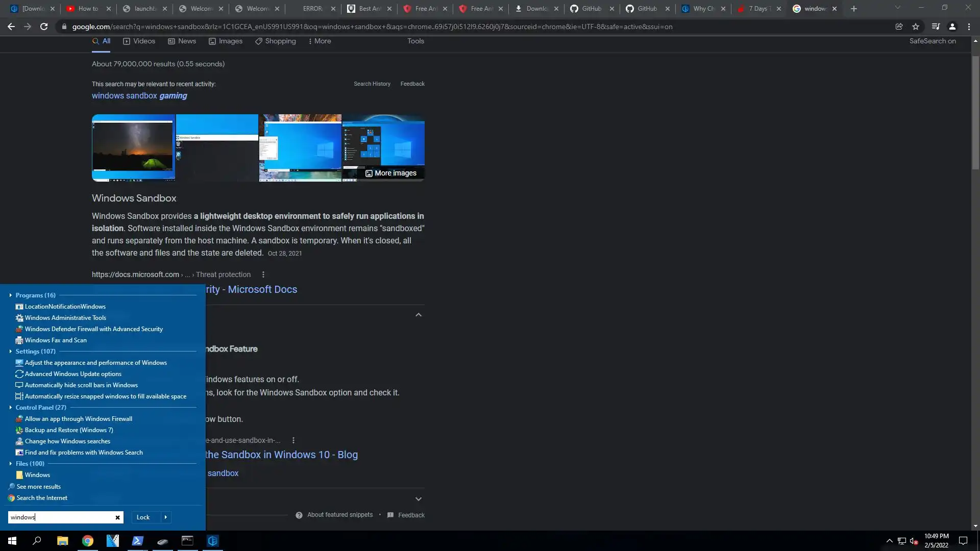Expand the More search filters
Viewport: 980px width, 551px height.
(x=320, y=41)
